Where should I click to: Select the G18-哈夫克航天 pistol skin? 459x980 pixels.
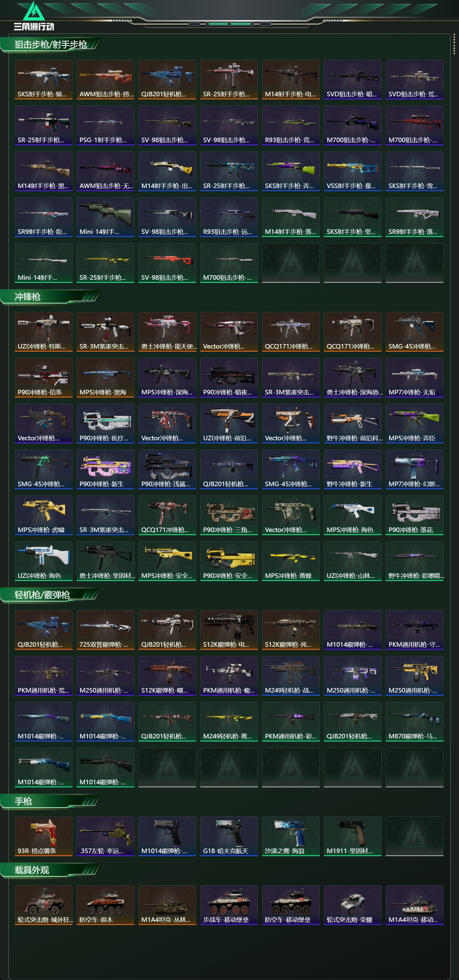[229, 836]
